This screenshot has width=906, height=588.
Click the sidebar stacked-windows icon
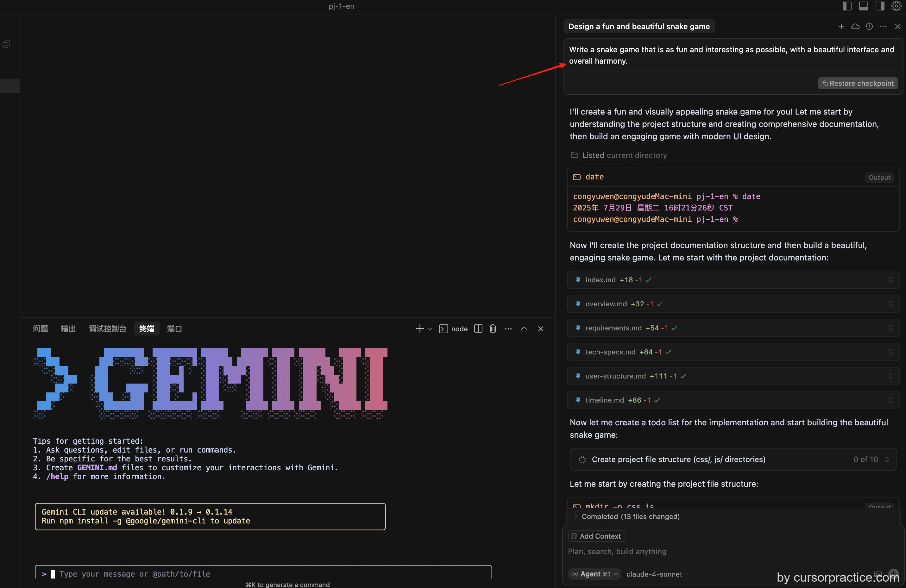coord(6,44)
